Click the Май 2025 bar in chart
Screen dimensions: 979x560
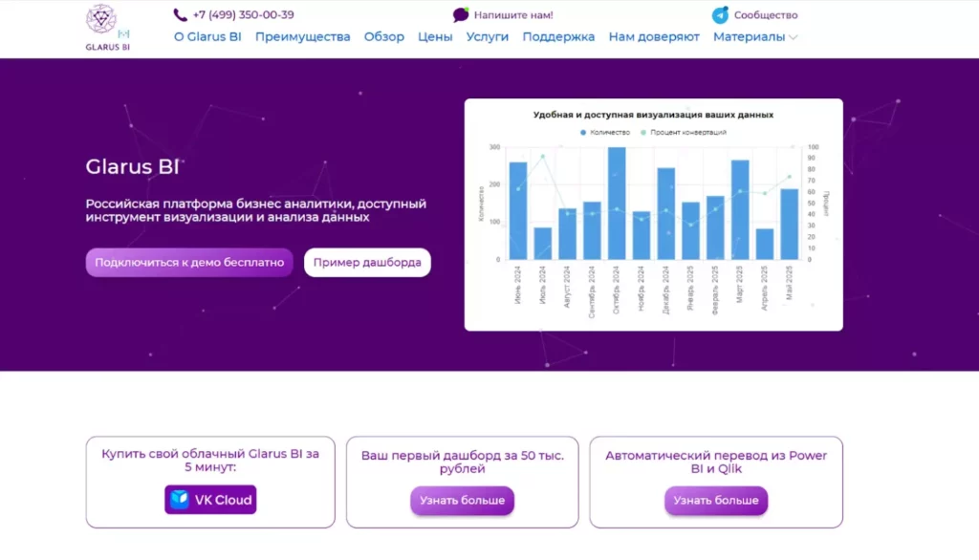[x=789, y=225]
